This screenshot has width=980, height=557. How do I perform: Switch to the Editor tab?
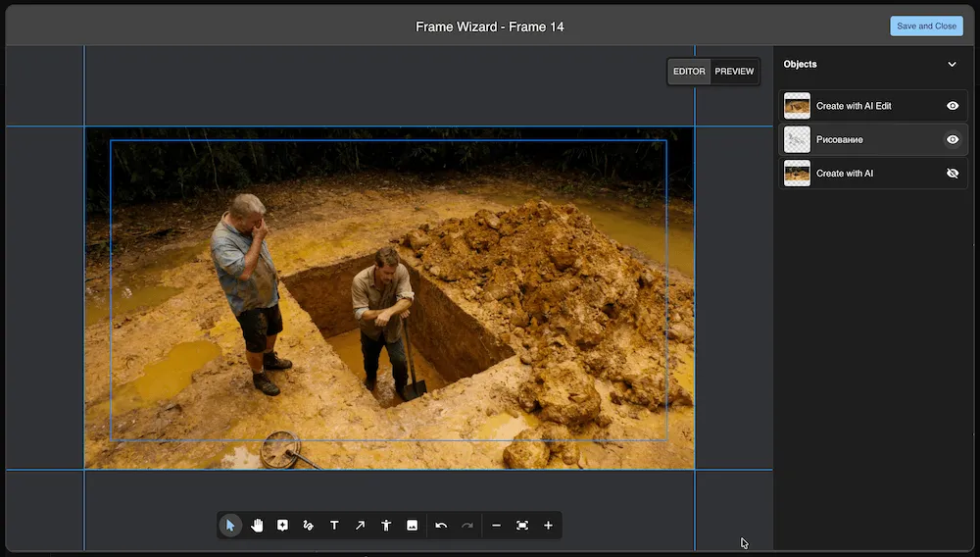click(x=689, y=72)
